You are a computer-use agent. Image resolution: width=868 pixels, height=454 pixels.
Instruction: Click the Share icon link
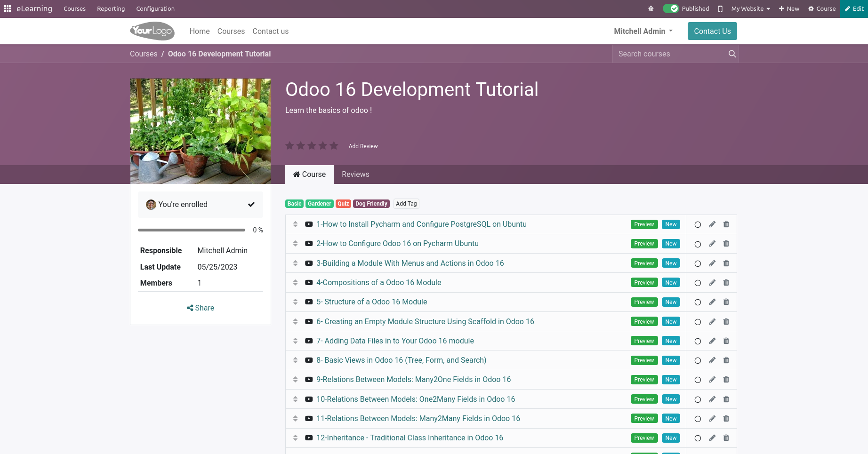[201, 308]
